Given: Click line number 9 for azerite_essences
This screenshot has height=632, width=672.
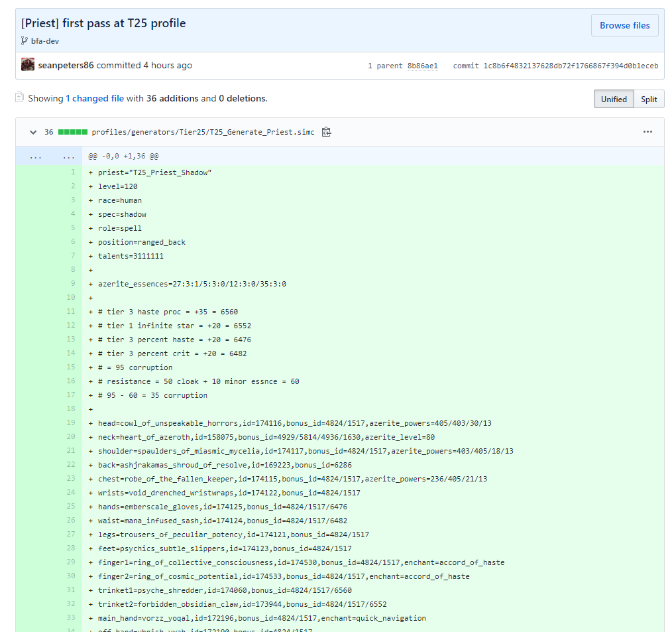Looking at the screenshot, I should pyautogui.click(x=73, y=284).
